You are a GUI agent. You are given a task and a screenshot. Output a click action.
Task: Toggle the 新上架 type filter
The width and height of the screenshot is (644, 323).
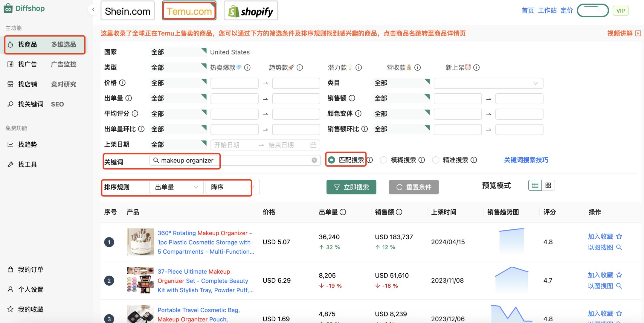[x=458, y=68]
